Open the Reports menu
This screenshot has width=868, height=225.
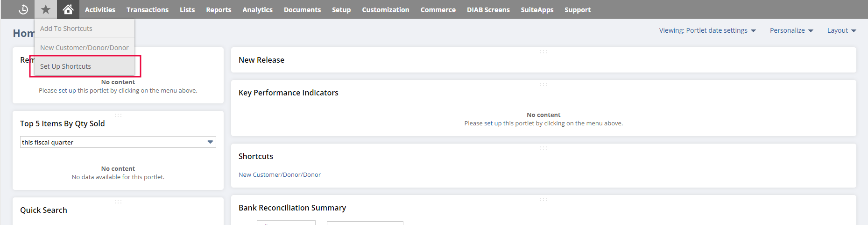(219, 10)
